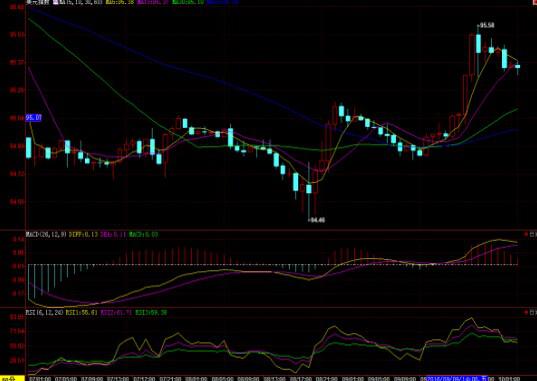Click the yellow MA5 value label
Image resolution: width=537 pixels, height=381 pixels.
click(120, 2)
